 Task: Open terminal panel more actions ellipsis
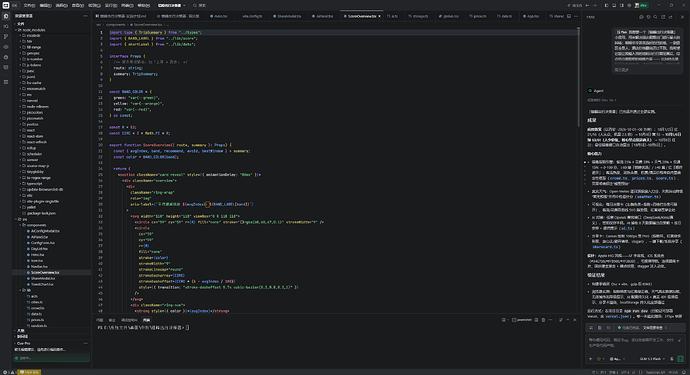pyautogui.click(x=550, y=320)
